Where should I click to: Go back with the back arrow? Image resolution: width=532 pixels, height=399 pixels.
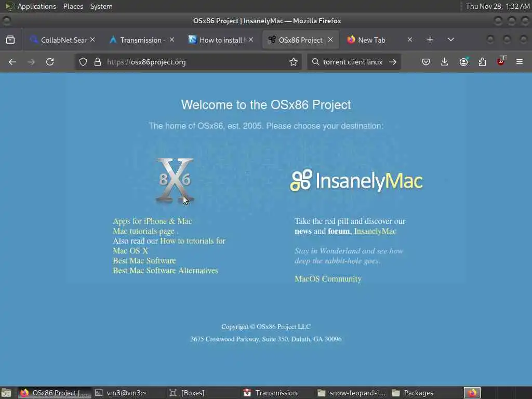(x=12, y=62)
